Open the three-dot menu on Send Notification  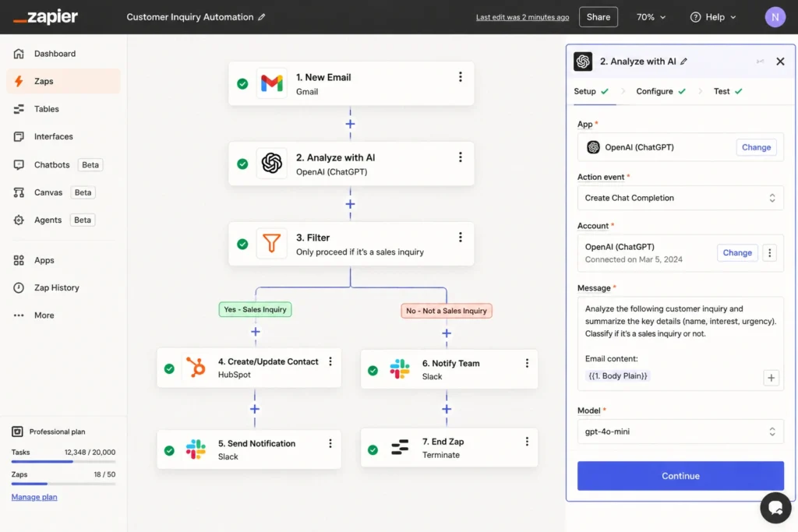coord(330,443)
